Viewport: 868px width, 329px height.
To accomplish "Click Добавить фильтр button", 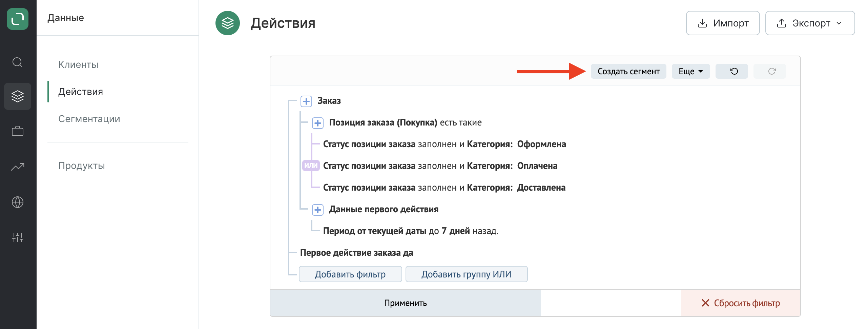I will pos(350,274).
